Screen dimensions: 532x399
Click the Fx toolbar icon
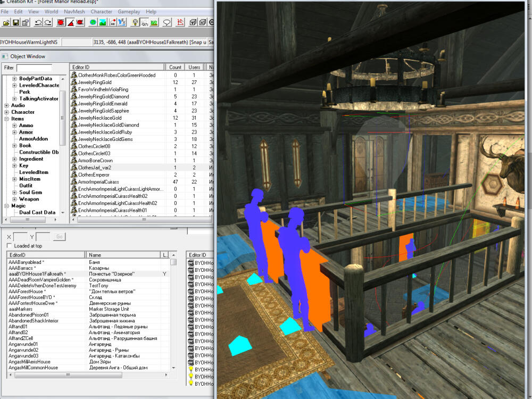122,22
